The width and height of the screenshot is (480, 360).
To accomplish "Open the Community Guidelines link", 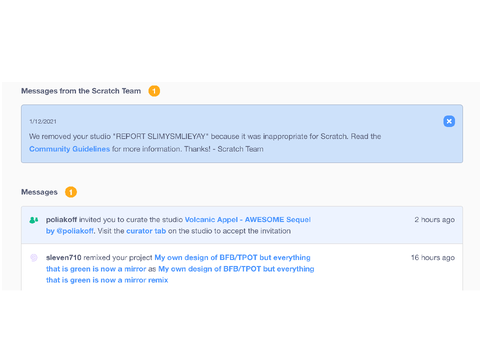I will click(69, 149).
